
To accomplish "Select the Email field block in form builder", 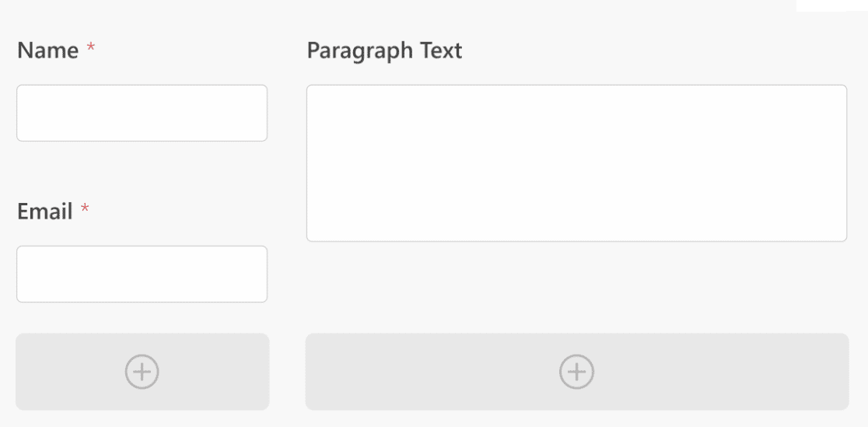I will 142,252.
